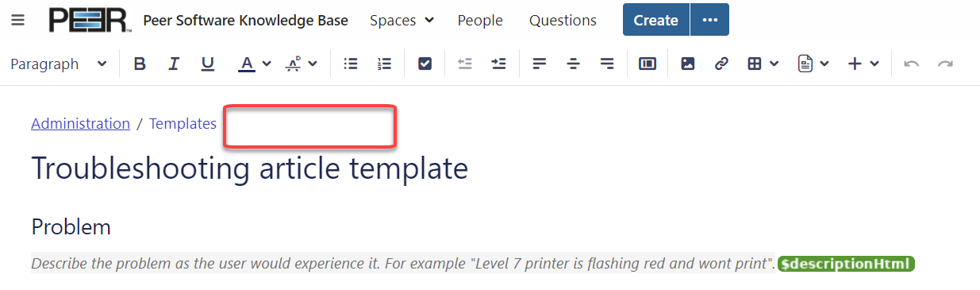Open Peer Software Knowledge Base home
This screenshot has height=290, width=980.
245,20
